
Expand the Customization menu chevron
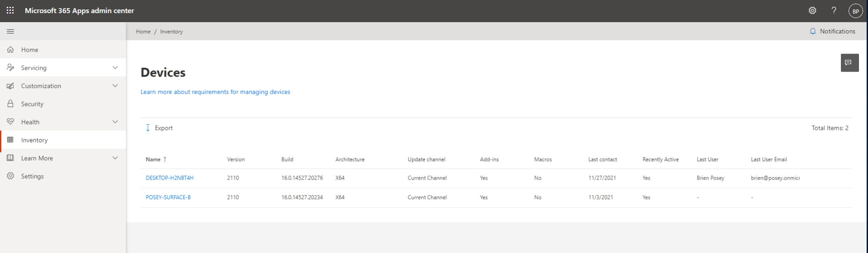[x=115, y=86]
